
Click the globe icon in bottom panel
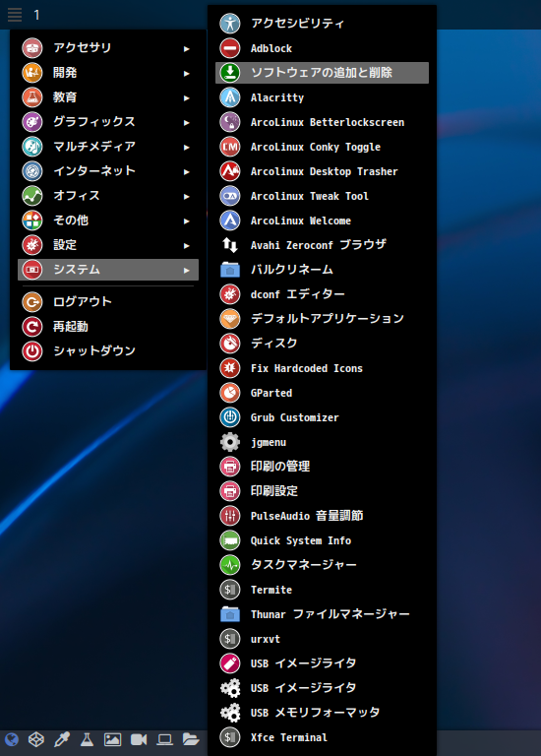tap(11, 739)
